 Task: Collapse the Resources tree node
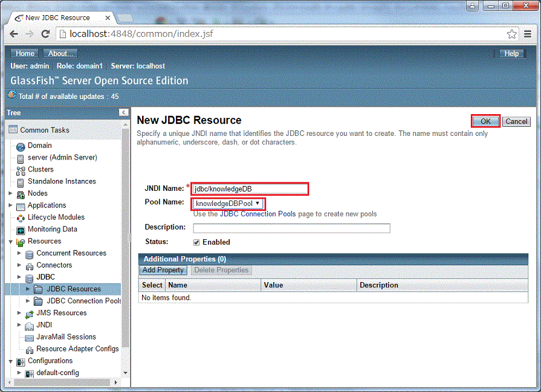click(x=10, y=242)
